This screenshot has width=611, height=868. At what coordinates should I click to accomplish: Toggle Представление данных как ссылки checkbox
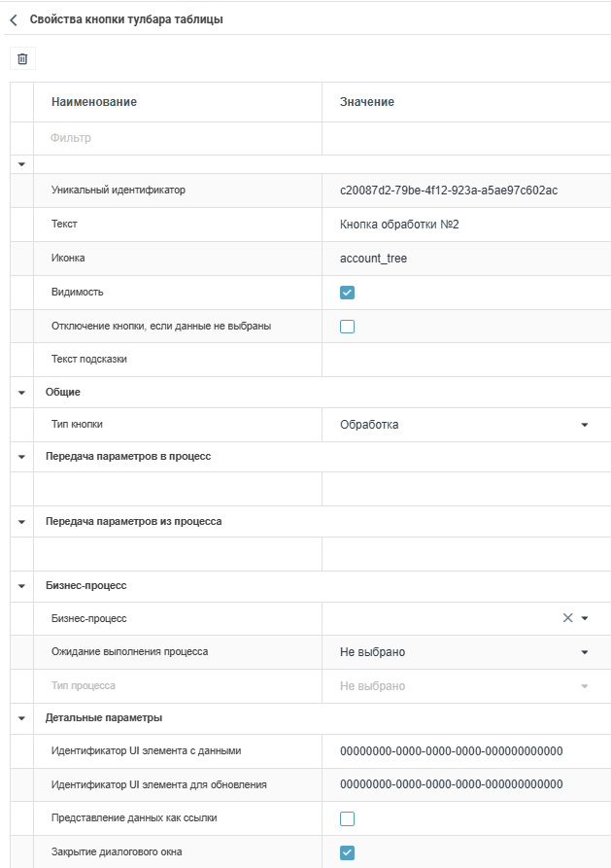click(x=348, y=818)
